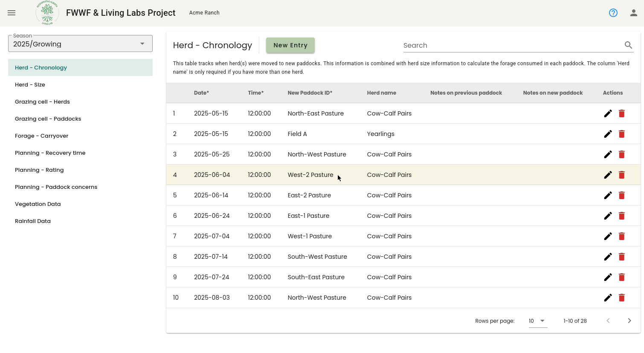Click the help question mark icon
The height and width of the screenshot is (353, 644).
[x=613, y=13]
